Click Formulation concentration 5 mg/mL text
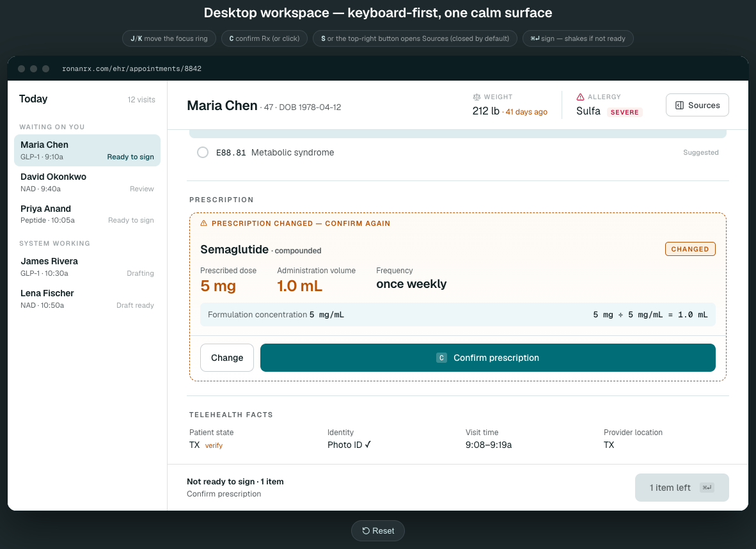This screenshot has height=549, width=756. point(276,315)
